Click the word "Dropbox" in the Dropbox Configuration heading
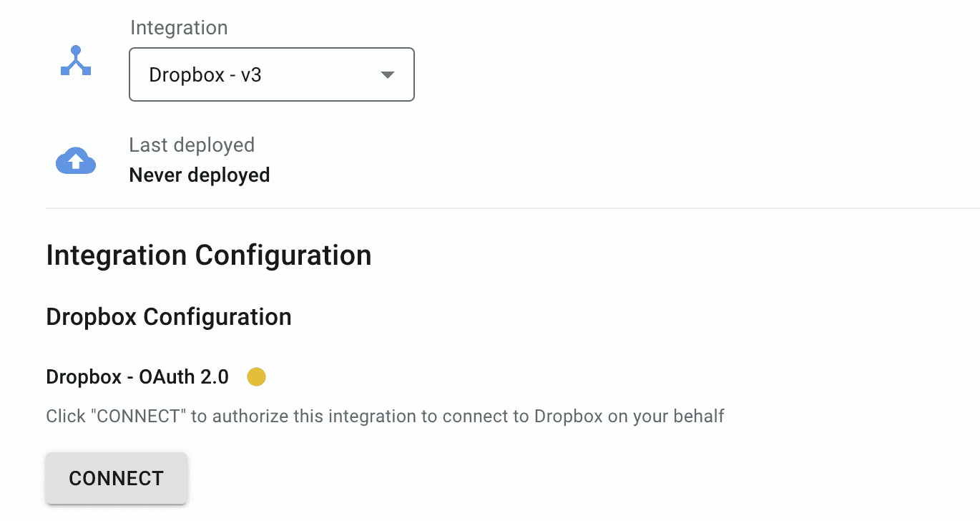The height and width of the screenshot is (521, 980). coord(92,316)
